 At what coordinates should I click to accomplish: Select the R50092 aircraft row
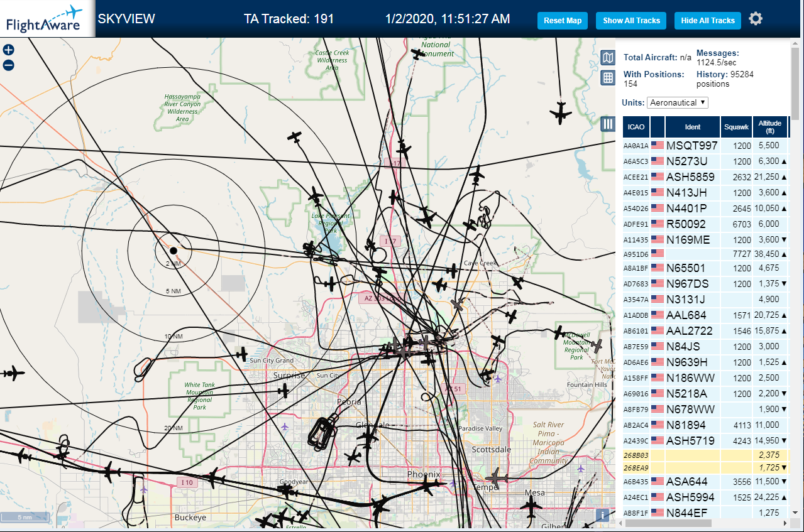click(x=705, y=224)
